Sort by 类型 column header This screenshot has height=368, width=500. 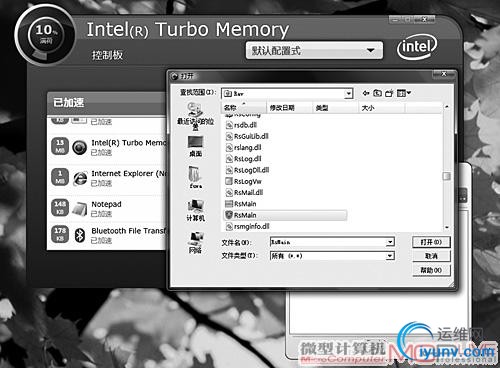(x=336, y=108)
